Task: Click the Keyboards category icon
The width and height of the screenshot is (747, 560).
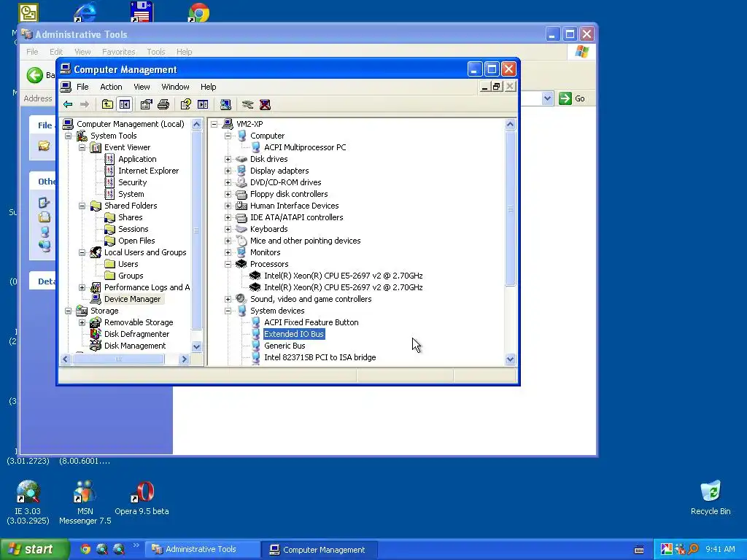Action: click(241, 229)
